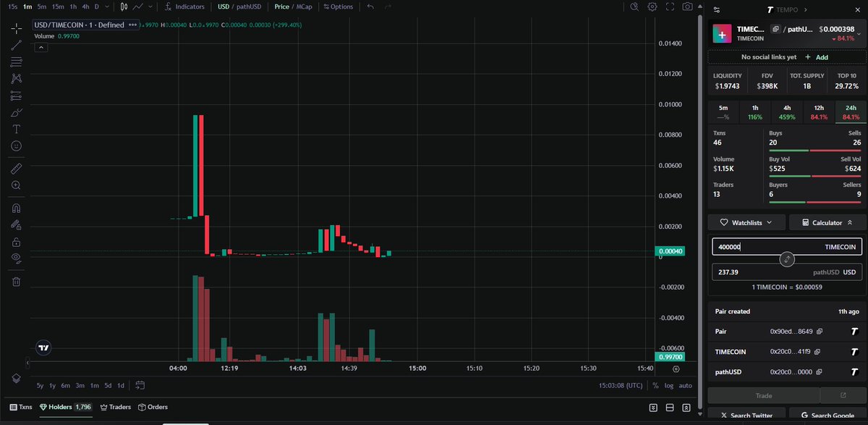The width and height of the screenshot is (868, 425).
Task: Remove drawings with the trash icon
Action: click(16, 281)
